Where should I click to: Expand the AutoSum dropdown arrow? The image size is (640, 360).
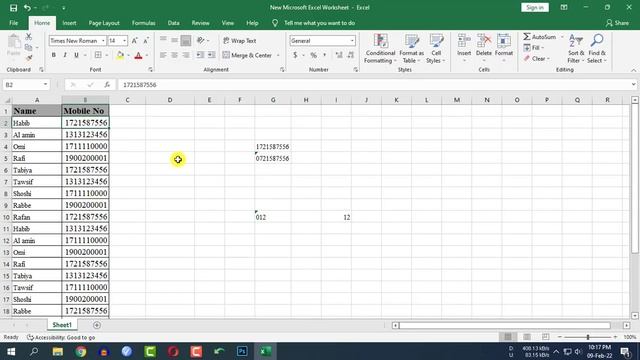click(562, 37)
